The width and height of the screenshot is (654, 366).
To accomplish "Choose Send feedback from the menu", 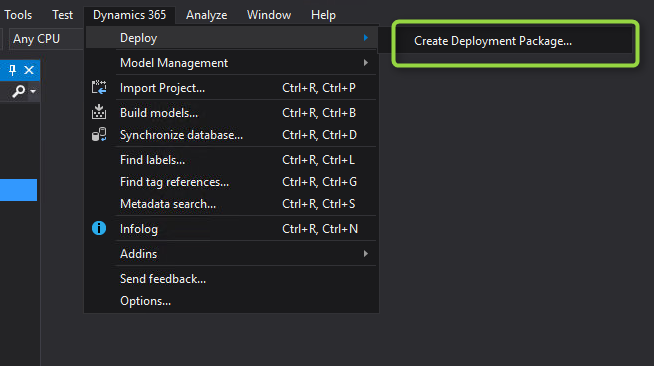I will click(x=231, y=278).
